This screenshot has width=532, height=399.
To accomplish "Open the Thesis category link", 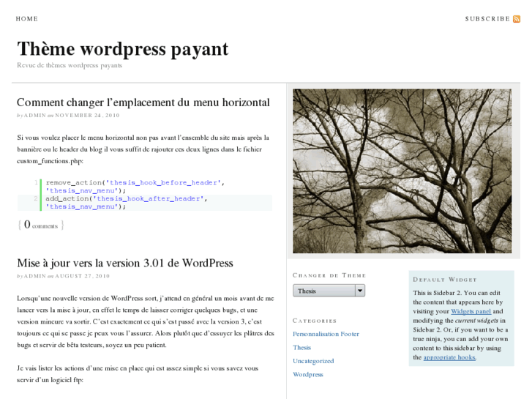I will 301,347.
